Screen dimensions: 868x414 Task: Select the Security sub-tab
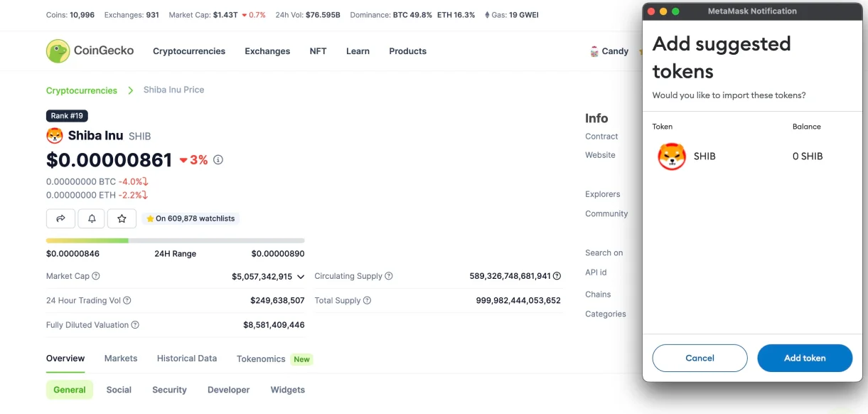(169, 390)
